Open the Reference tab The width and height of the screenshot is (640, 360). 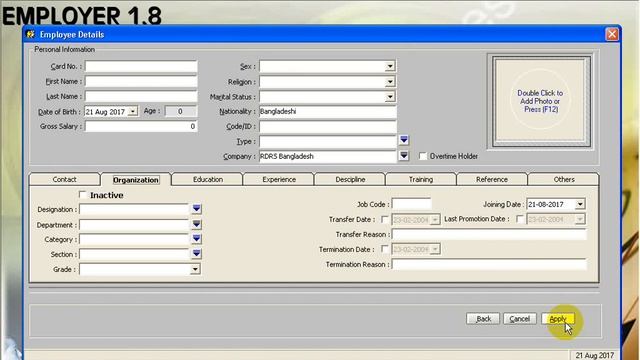tap(492, 179)
